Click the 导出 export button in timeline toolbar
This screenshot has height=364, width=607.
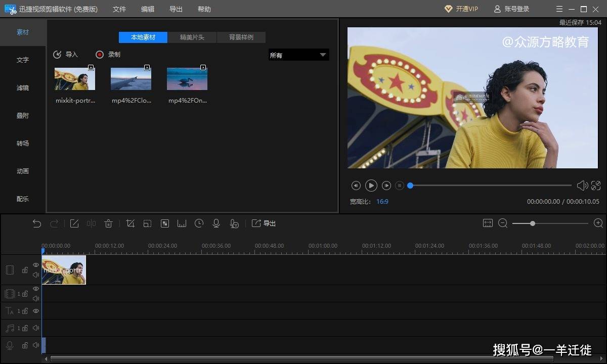click(x=264, y=223)
